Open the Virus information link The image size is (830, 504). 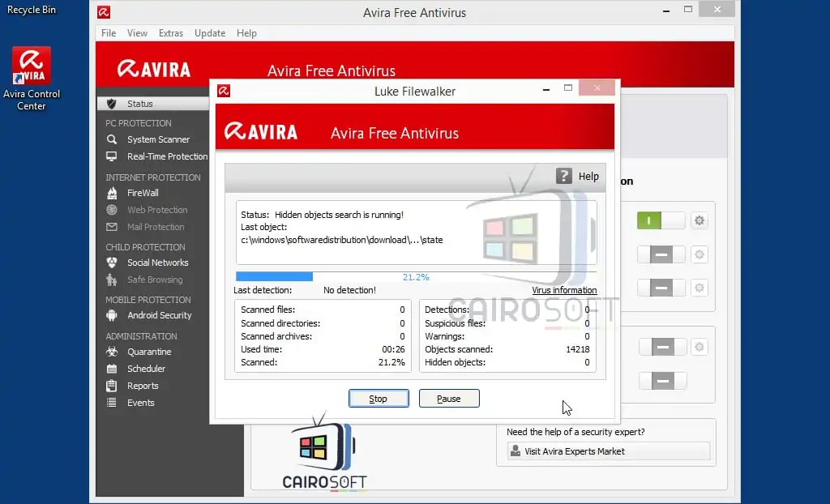tap(564, 290)
